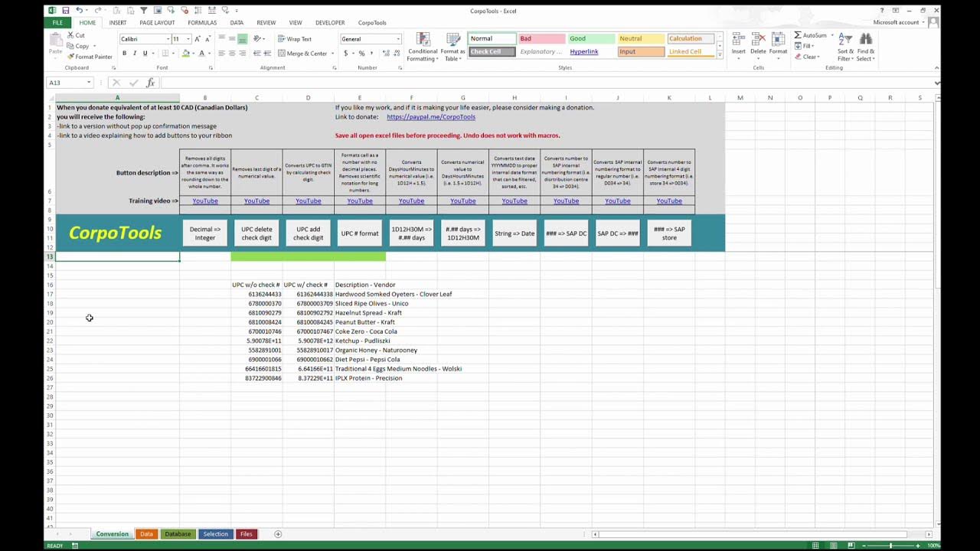Run the String => Date button
This screenshot has width=980, height=551.
click(x=514, y=233)
